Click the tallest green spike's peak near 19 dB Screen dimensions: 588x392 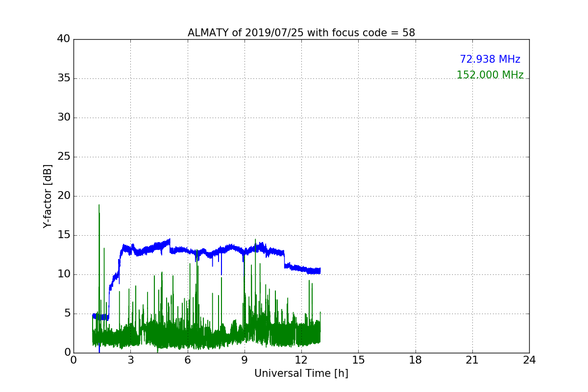click(x=99, y=205)
